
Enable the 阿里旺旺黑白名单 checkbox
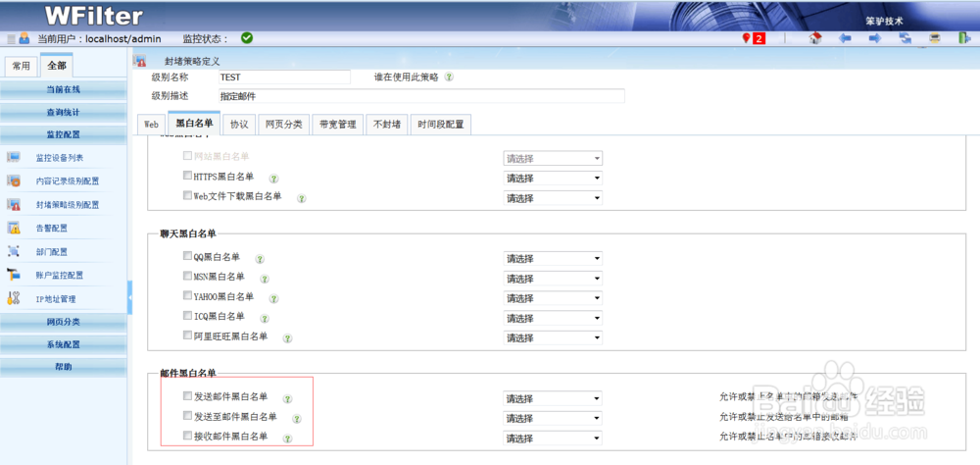[x=187, y=336]
